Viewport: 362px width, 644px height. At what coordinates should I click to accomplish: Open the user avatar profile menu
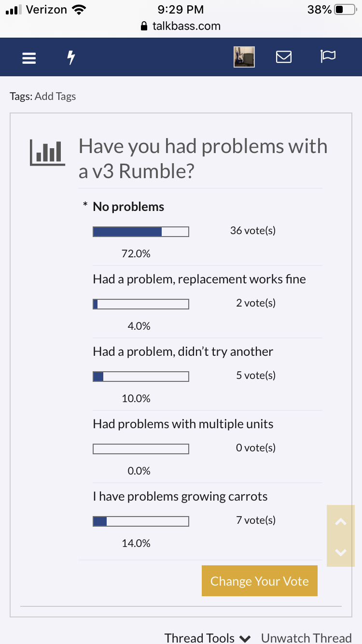tap(244, 57)
